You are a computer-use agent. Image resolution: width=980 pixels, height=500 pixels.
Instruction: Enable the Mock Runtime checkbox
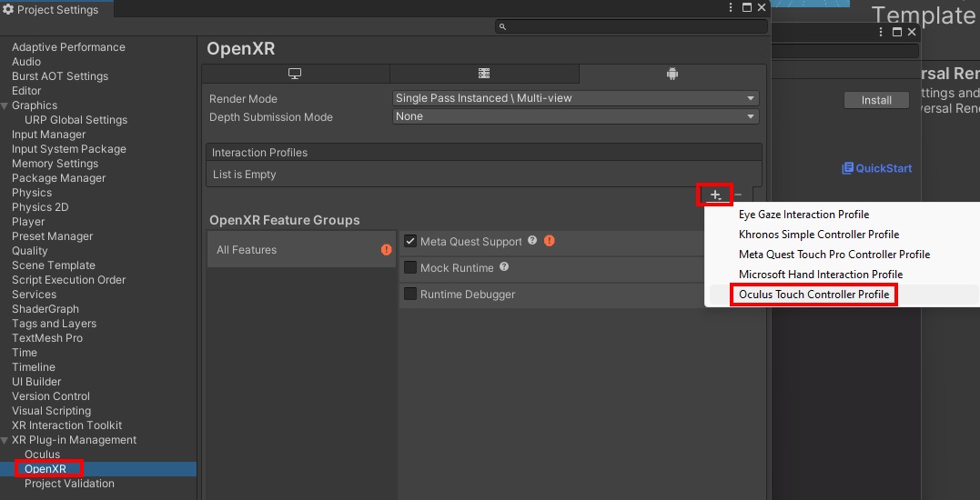coord(410,268)
